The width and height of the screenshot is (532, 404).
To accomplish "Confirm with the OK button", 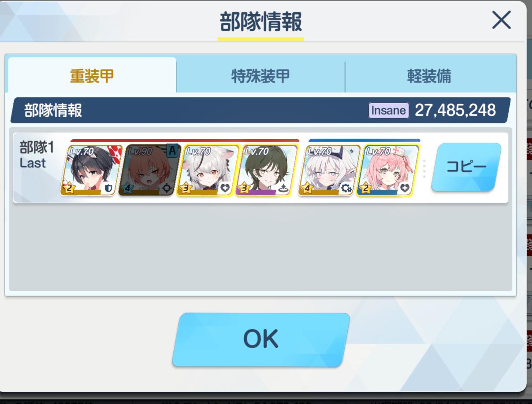I will [260, 339].
